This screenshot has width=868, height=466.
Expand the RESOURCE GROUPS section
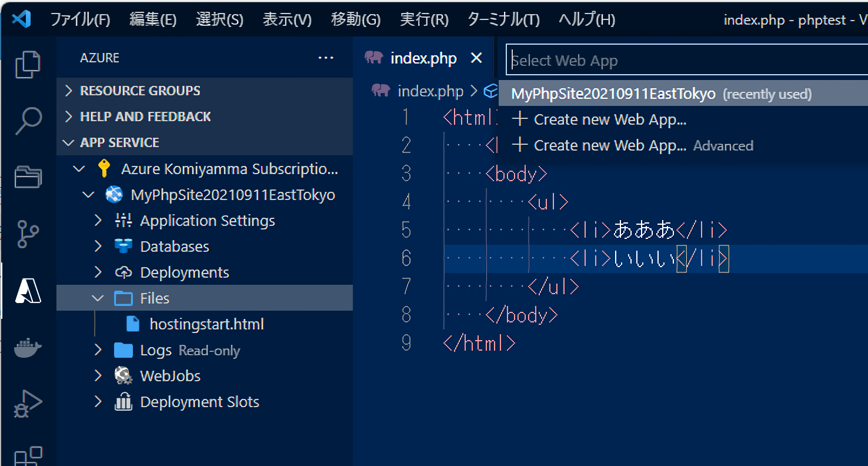point(140,91)
